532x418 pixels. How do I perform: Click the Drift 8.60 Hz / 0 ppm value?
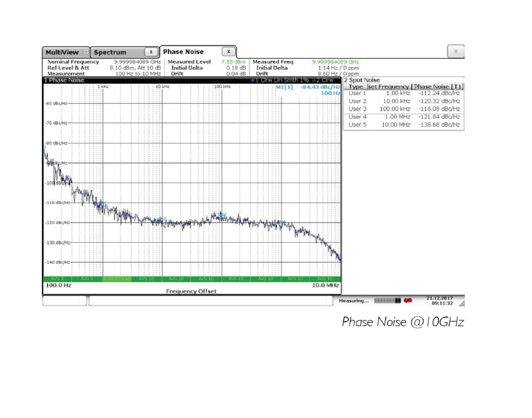click(338, 74)
